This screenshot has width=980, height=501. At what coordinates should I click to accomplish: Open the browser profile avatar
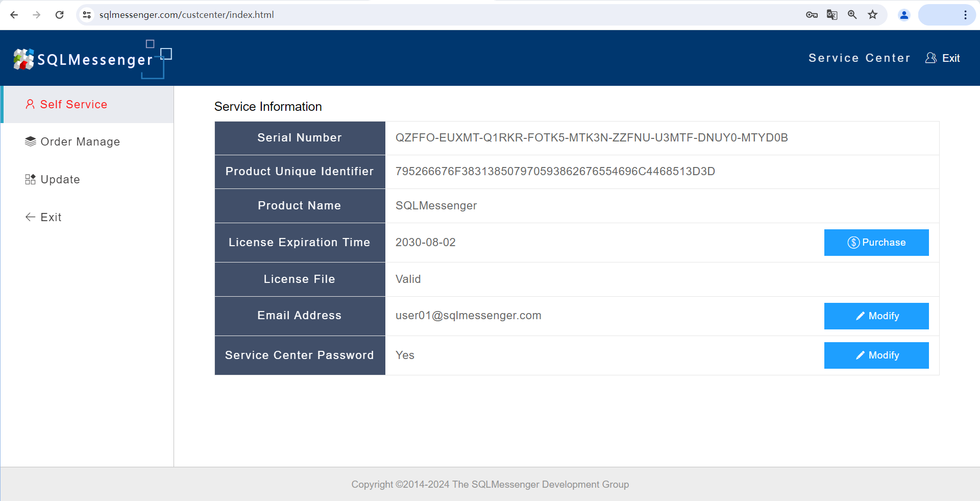(x=904, y=15)
